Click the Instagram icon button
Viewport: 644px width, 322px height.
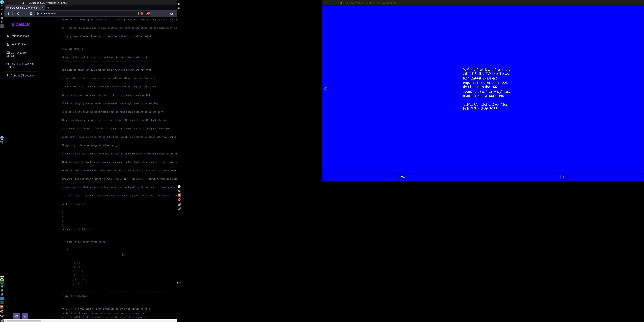[x=25, y=316]
